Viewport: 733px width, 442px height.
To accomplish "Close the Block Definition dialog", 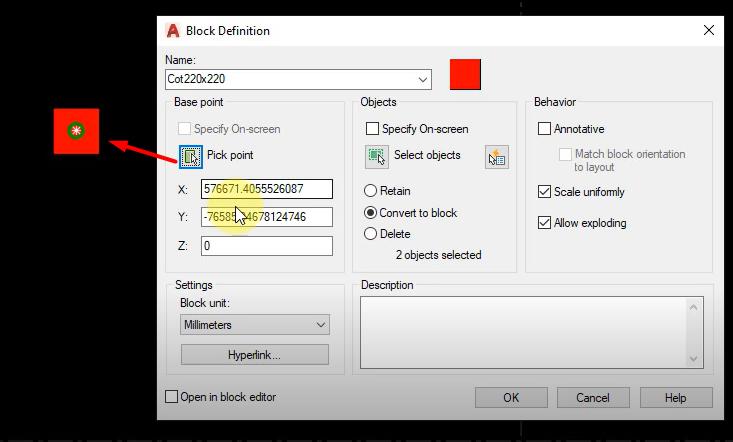I will (709, 30).
